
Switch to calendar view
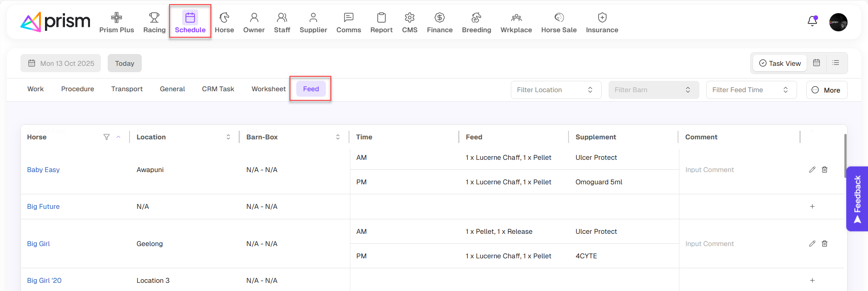point(816,63)
